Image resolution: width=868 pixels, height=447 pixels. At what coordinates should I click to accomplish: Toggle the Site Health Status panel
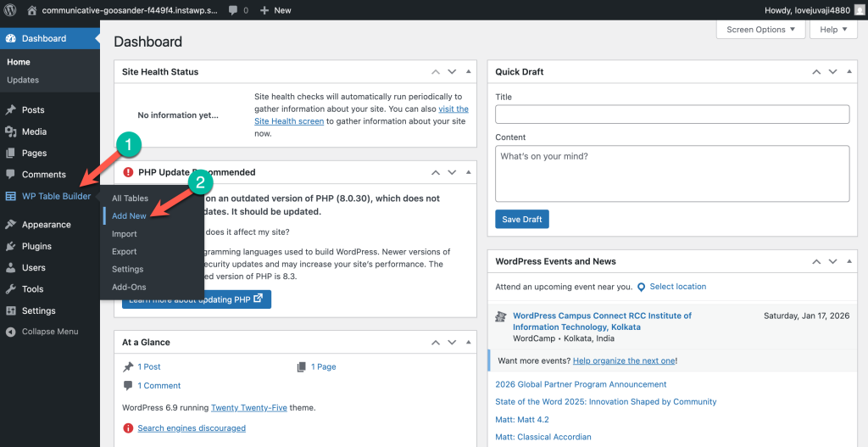[472, 72]
